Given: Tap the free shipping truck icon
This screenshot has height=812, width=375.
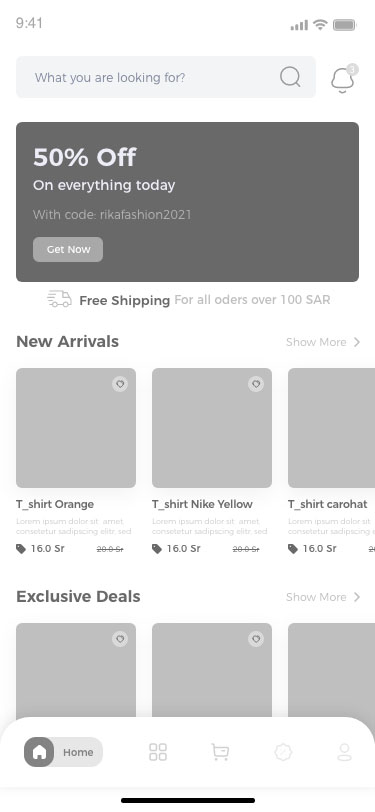Looking at the screenshot, I should click(x=60, y=299).
